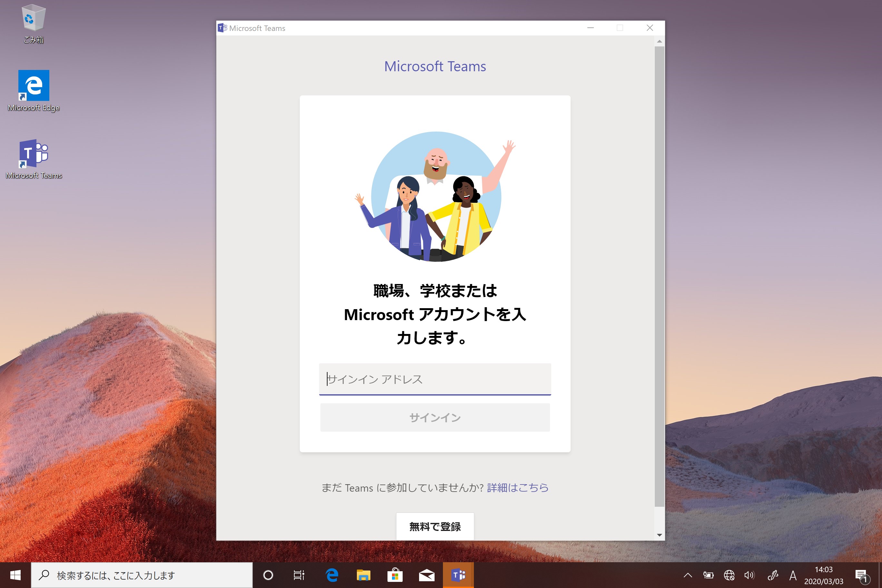Click the Teams window scrollbar up arrow
The height and width of the screenshot is (588, 882).
(659, 41)
